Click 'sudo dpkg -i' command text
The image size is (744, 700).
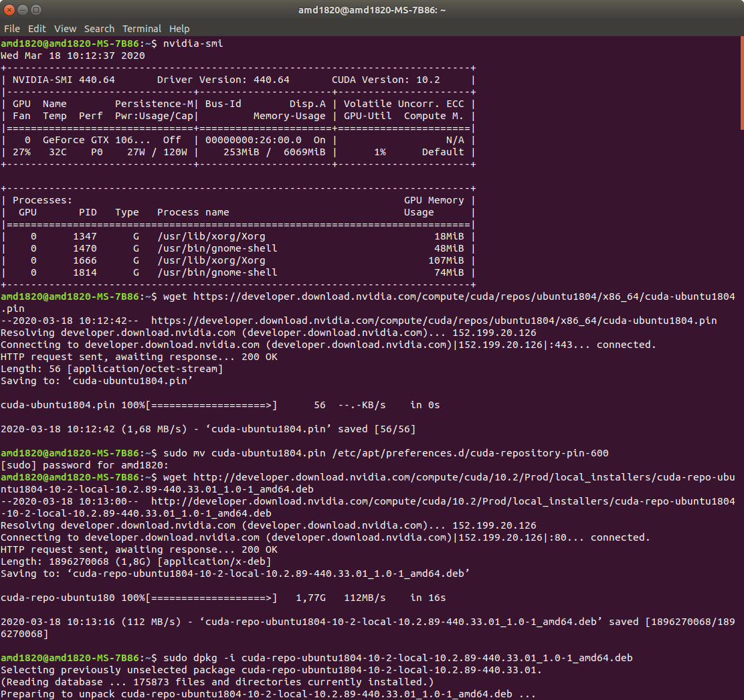(199, 658)
